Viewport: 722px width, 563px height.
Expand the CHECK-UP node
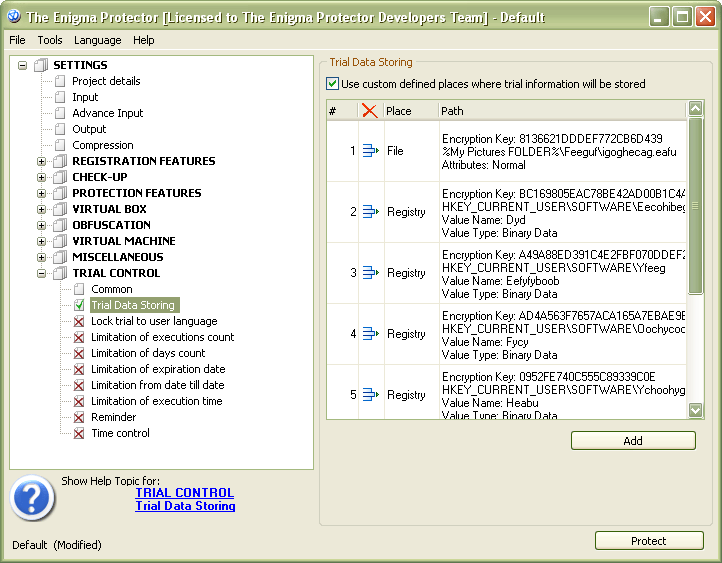pos(41,178)
